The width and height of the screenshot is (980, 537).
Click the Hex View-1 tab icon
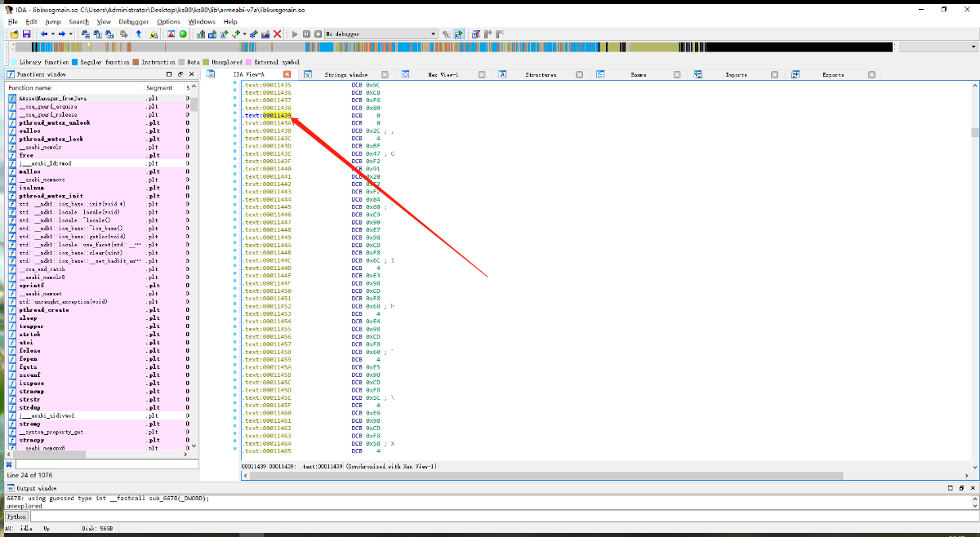405,74
